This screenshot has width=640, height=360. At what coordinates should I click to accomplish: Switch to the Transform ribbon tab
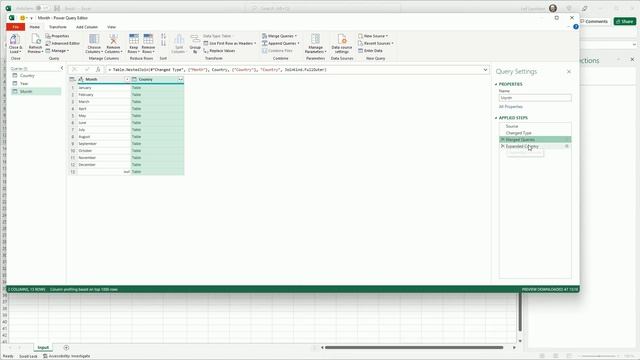58,27
